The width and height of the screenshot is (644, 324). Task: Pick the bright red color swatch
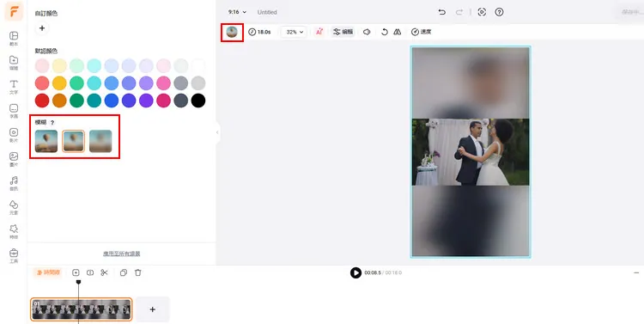(x=42, y=101)
